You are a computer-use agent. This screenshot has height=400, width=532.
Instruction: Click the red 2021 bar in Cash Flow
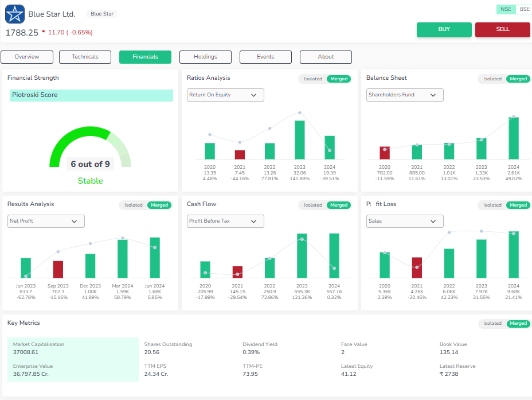[237, 273]
